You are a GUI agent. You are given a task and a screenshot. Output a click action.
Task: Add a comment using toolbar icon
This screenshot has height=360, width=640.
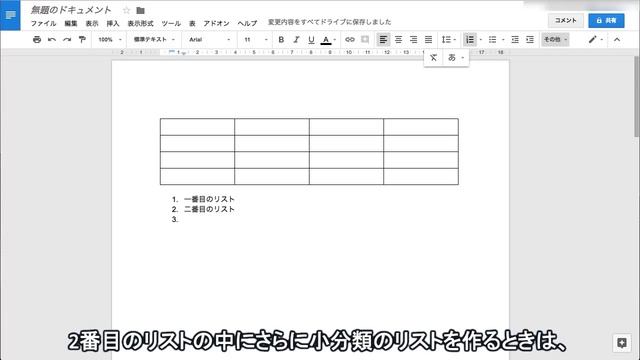click(x=365, y=40)
